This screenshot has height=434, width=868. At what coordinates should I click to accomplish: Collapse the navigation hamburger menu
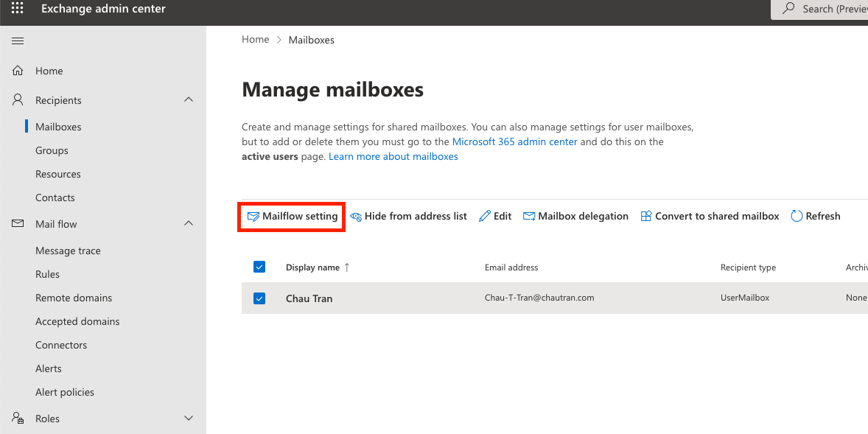[x=18, y=41]
